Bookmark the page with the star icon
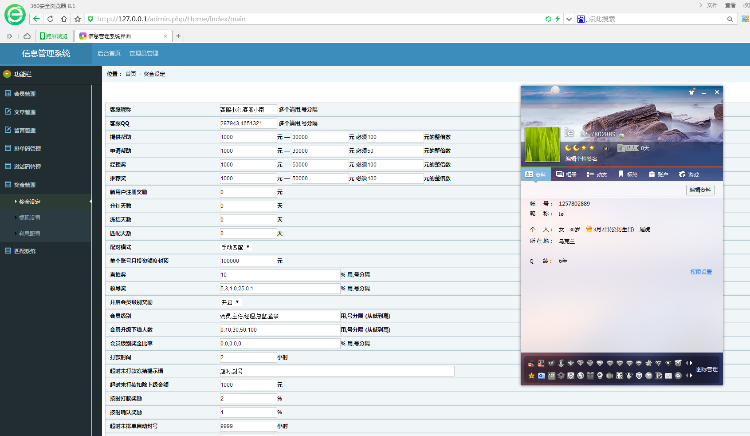 point(77,19)
